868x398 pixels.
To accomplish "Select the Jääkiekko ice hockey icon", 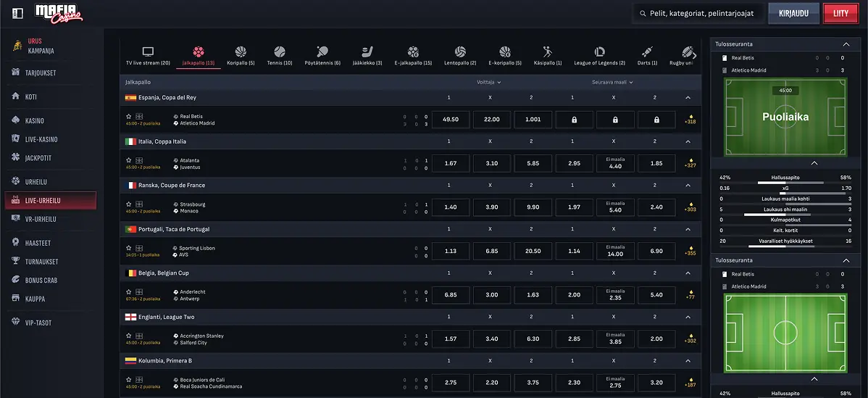I will click(x=367, y=51).
